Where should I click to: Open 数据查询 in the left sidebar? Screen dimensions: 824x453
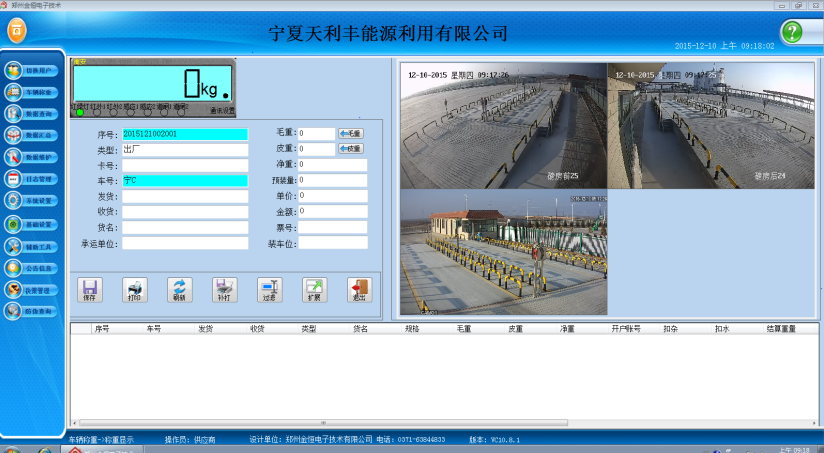[33, 114]
